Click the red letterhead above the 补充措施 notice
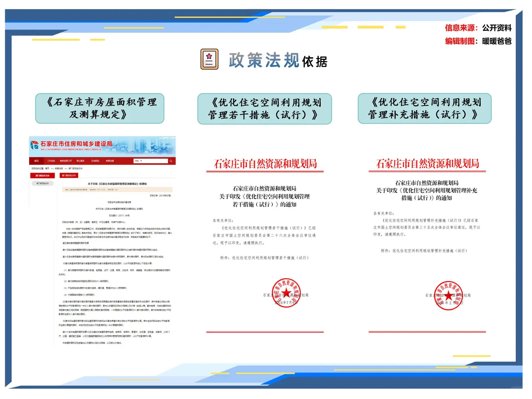 [427, 163]
